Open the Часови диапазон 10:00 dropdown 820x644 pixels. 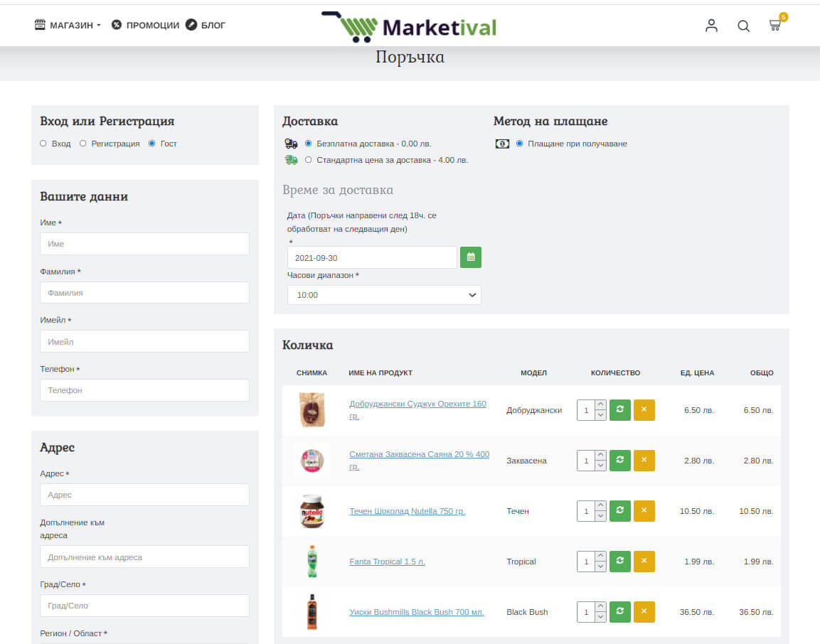coord(384,295)
